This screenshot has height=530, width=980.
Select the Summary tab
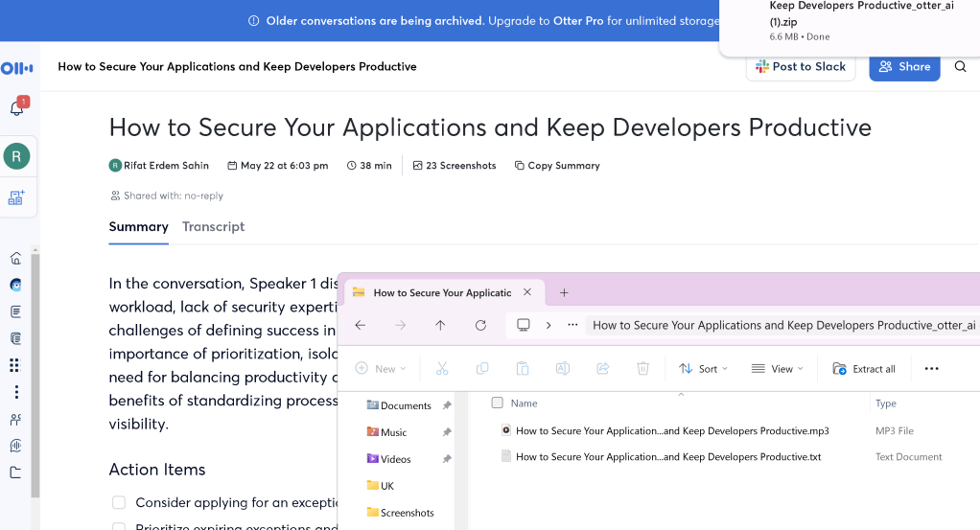click(x=139, y=227)
